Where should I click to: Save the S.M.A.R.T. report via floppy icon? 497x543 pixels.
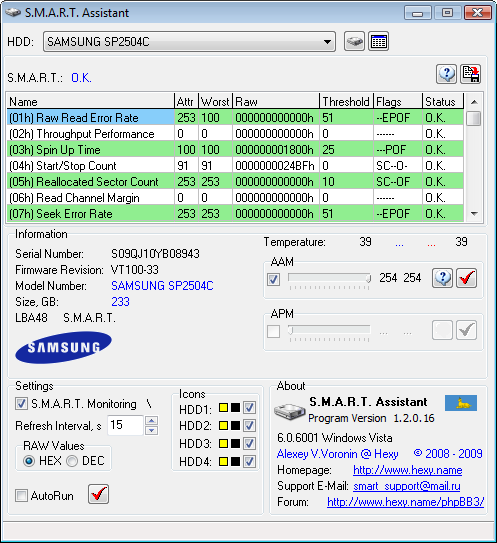click(x=471, y=74)
